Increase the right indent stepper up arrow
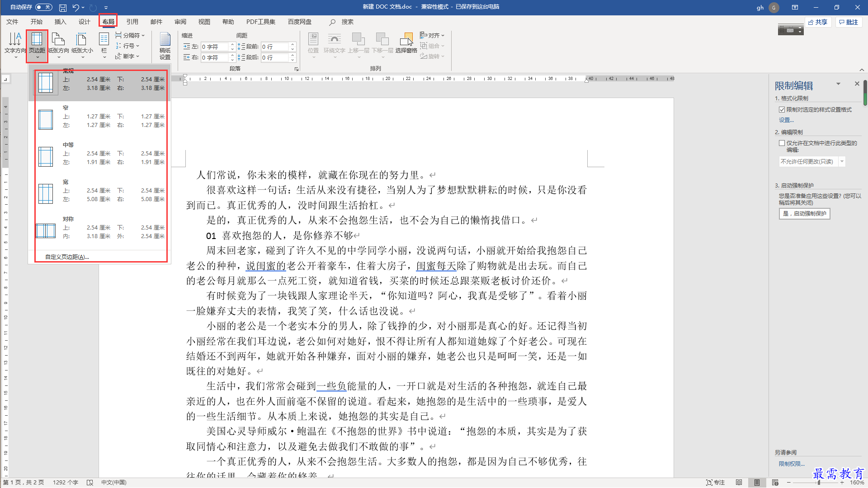The height and width of the screenshot is (488, 868). (x=232, y=55)
